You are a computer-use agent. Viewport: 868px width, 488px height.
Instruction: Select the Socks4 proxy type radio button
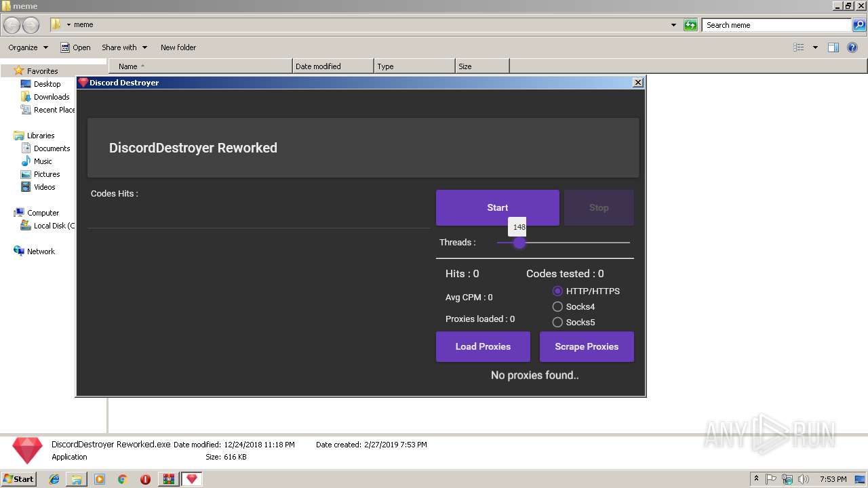click(x=557, y=306)
